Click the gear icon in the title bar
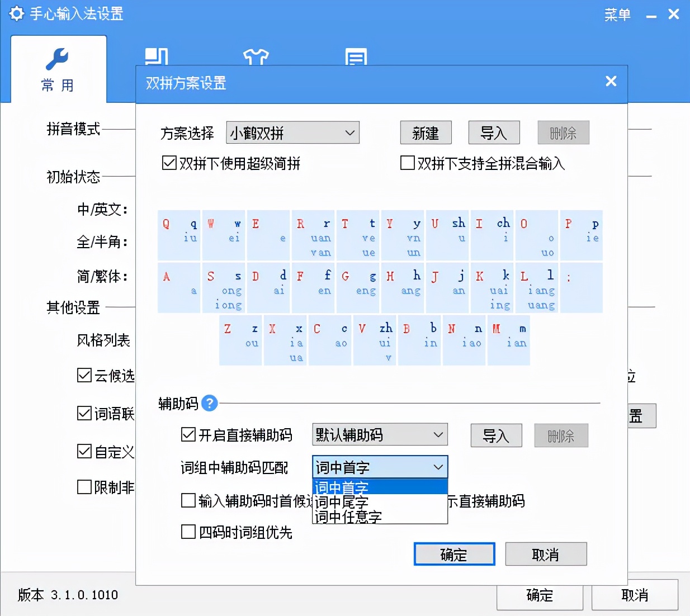 (17, 14)
